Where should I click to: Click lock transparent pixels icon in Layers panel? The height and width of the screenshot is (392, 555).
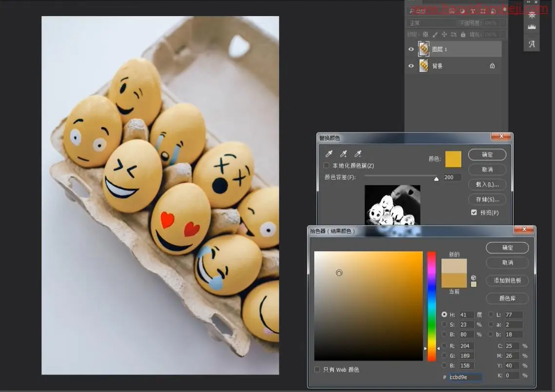pyautogui.click(x=425, y=34)
